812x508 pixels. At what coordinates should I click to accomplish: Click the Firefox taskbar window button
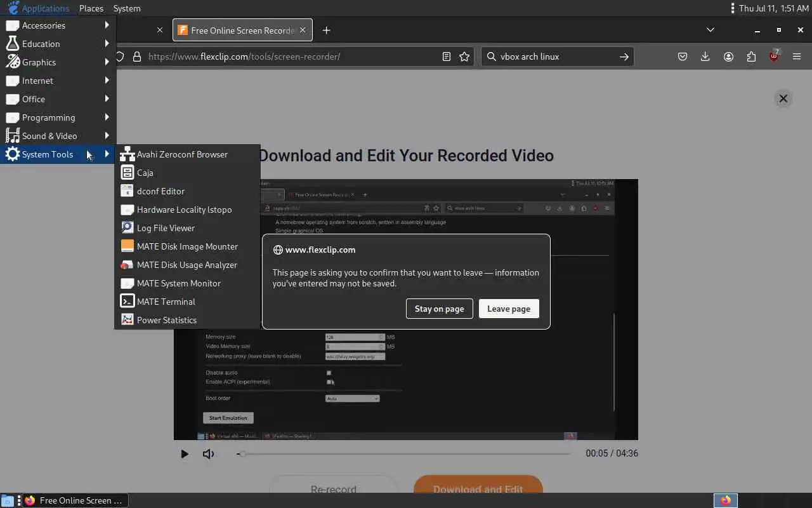click(x=75, y=500)
